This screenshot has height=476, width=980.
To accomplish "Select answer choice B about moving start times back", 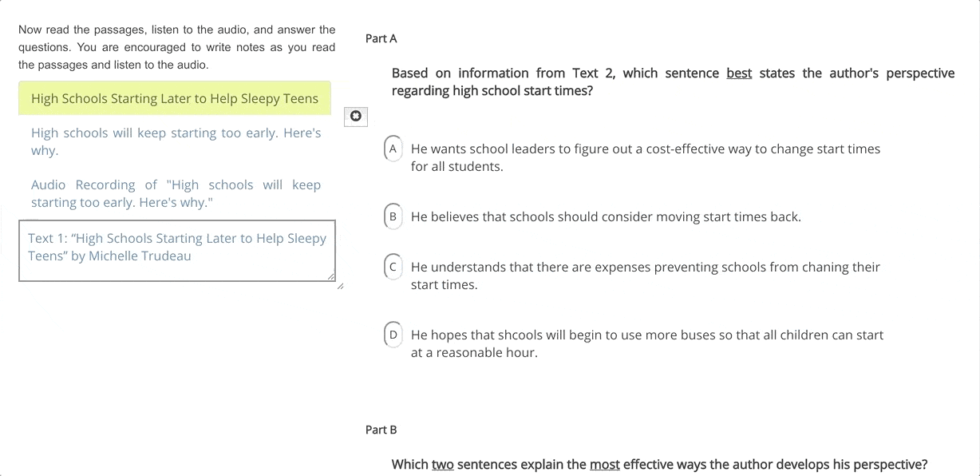I will click(393, 216).
